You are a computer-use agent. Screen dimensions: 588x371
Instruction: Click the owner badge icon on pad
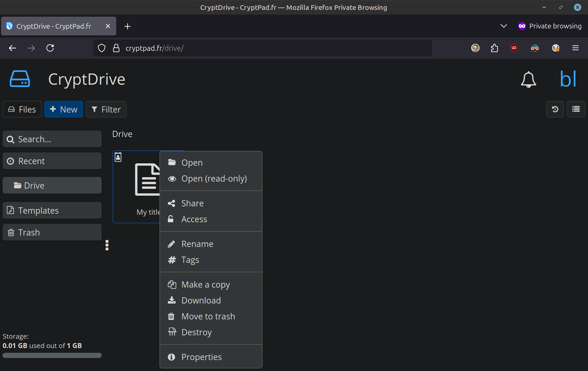[x=118, y=157]
